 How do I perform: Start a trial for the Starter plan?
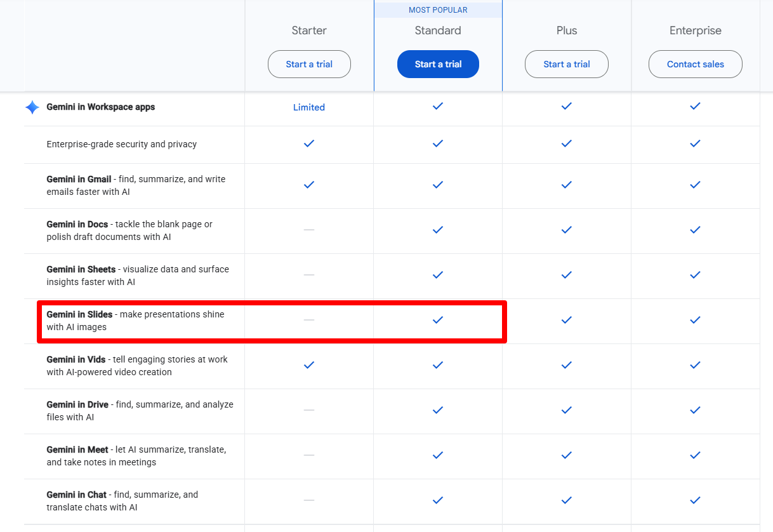point(309,64)
